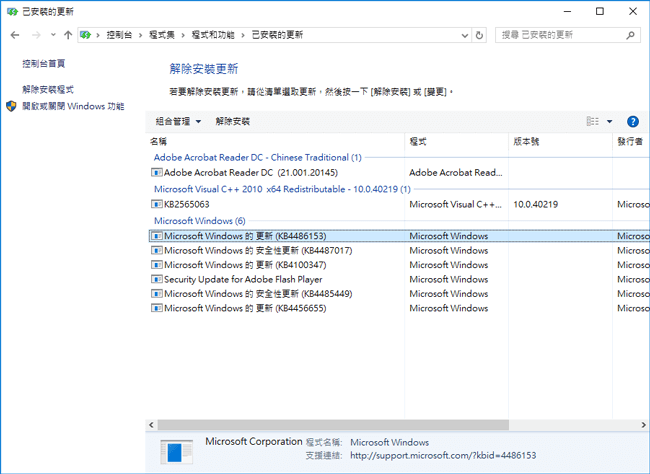Open 解除安裝程式 link
Screen dimensions: 650x474
point(48,89)
